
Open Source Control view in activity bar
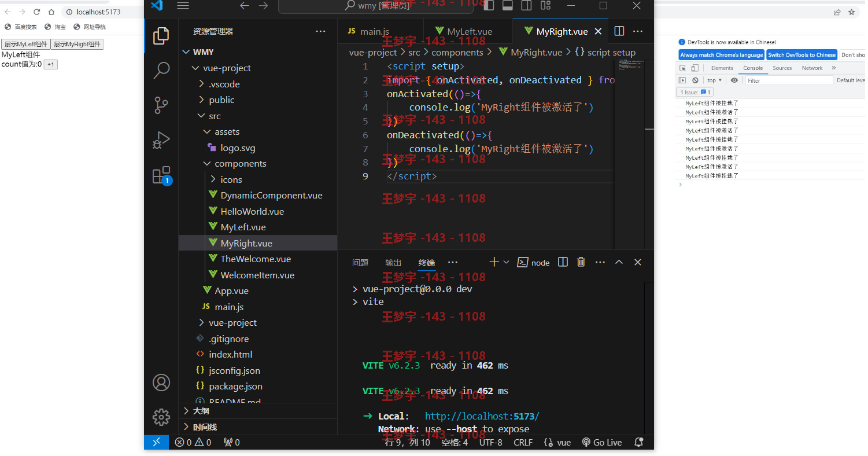coord(161,105)
